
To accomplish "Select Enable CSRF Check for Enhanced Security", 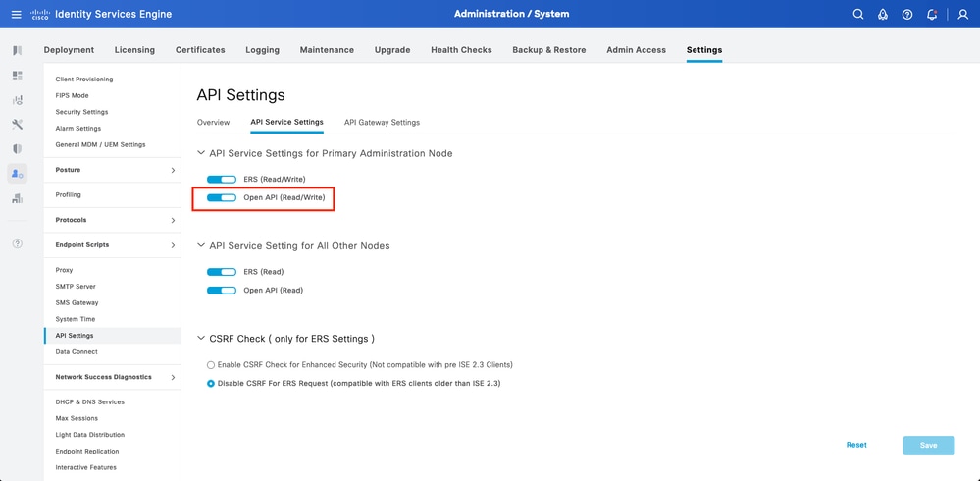I will coord(211,364).
